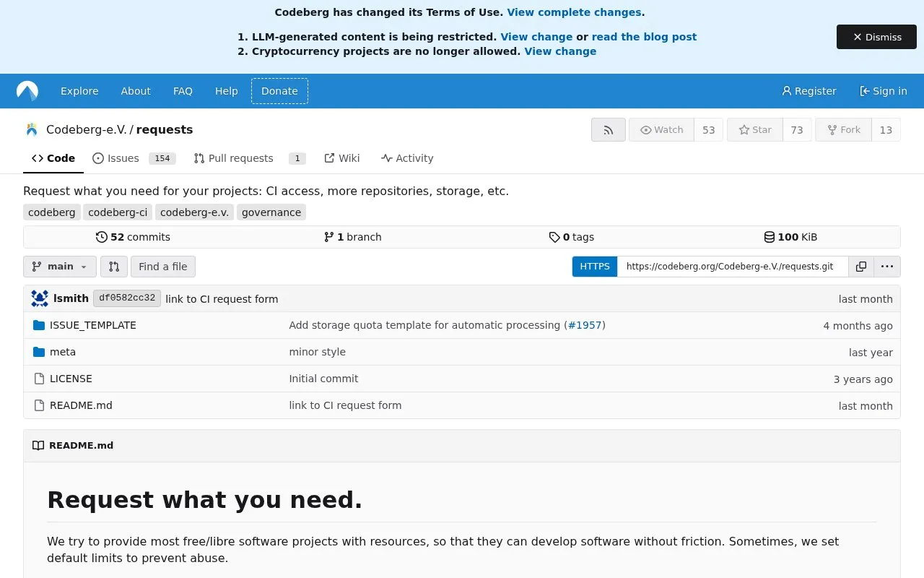The height and width of the screenshot is (578, 924).
Task: Open the FAQ navigation link
Action: [183, 91]
